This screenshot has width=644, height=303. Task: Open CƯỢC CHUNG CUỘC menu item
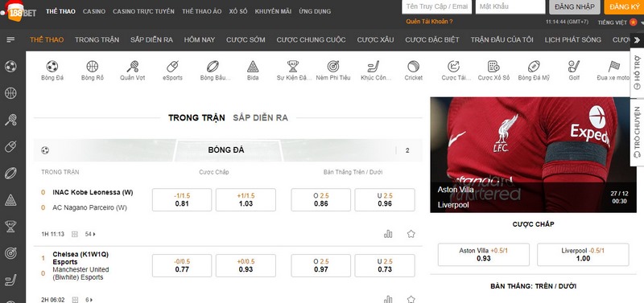pyautogui.click(x=311, y=39)
